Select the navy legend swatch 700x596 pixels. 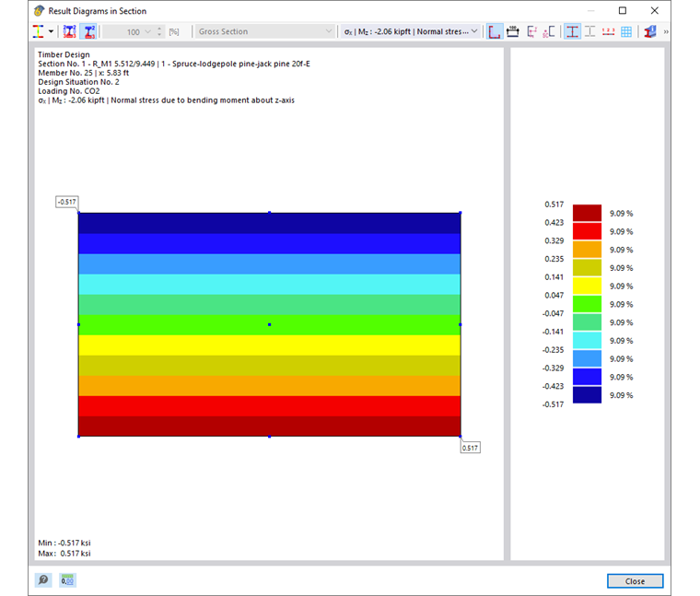coord(587,395)
